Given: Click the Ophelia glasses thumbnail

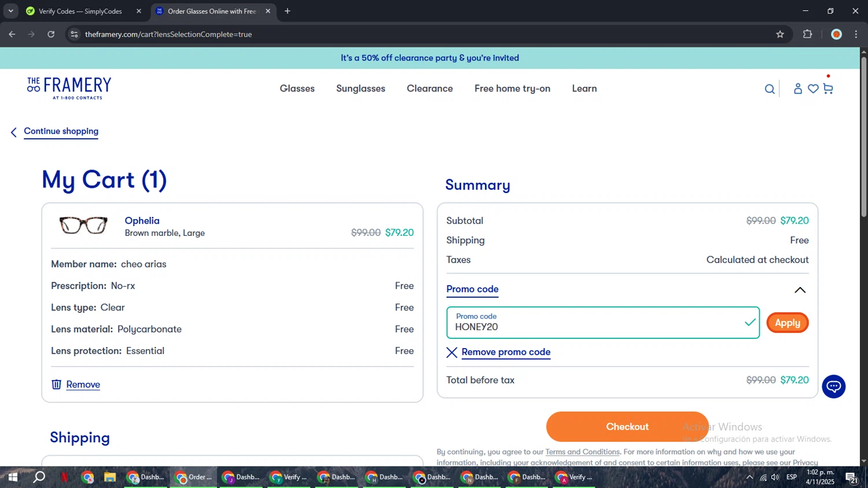Looking at the screenshot, I should coord(83,225).
